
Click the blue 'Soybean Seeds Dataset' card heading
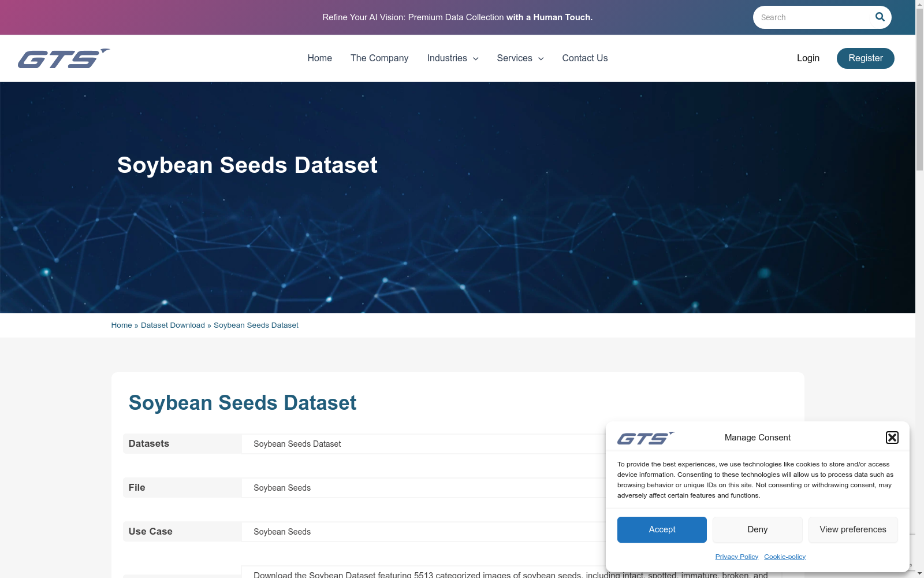click(243, 403)
